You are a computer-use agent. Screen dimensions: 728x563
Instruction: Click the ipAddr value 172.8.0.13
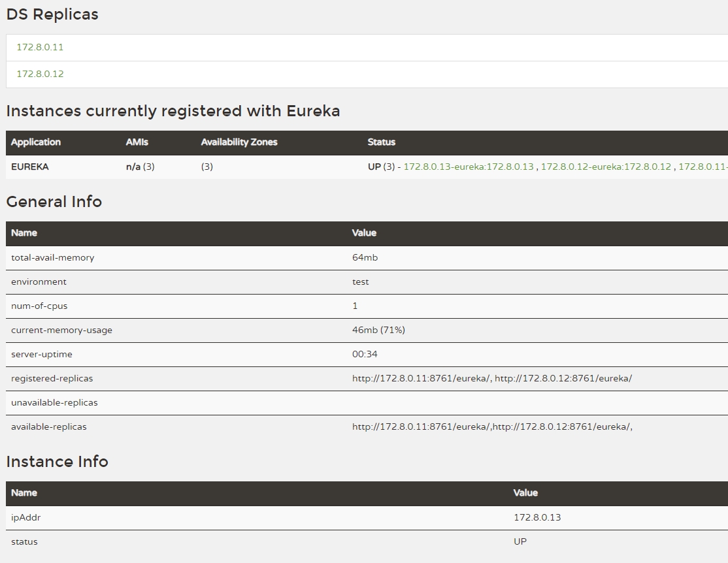537,517
